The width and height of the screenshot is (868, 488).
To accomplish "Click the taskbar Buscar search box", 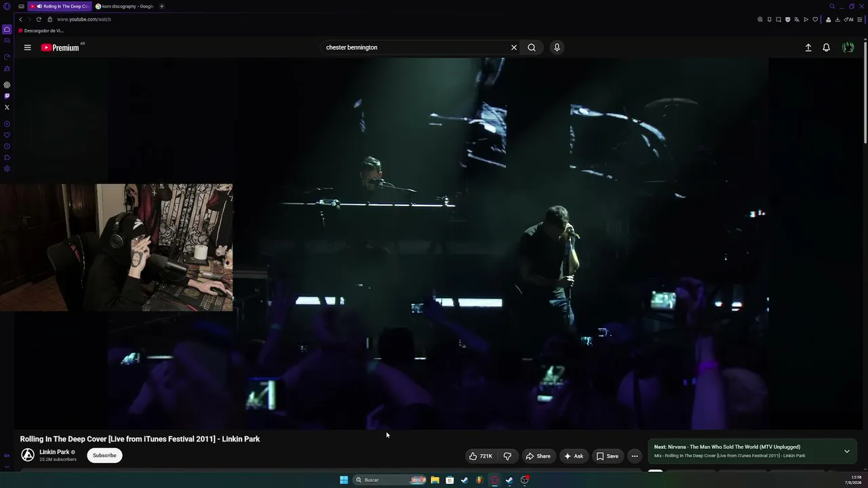I will pos(390,480).
